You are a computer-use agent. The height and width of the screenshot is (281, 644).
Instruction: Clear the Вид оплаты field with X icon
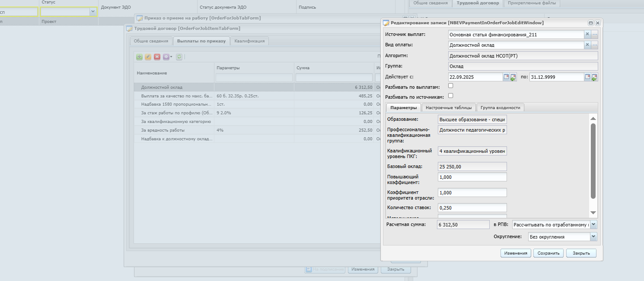[587, 45]
